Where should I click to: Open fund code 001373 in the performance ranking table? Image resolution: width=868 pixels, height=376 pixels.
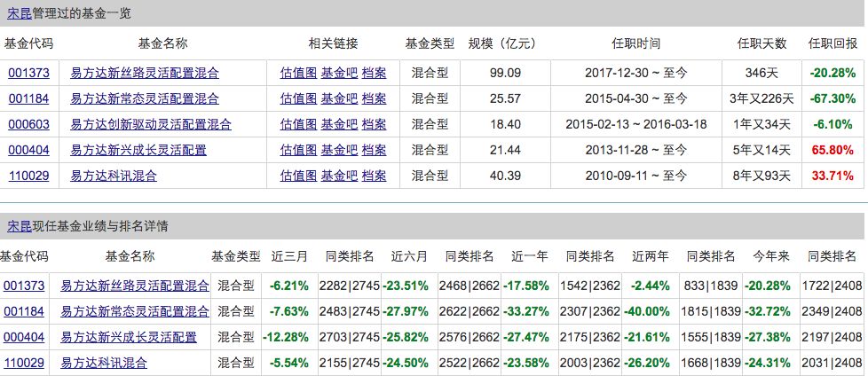pos(24,286)
